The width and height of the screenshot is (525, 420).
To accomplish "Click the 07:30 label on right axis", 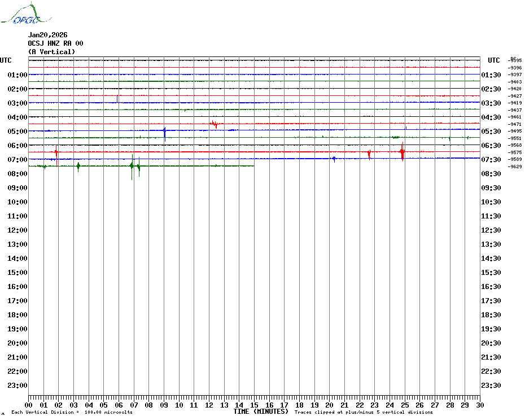I will coord(490,160).
